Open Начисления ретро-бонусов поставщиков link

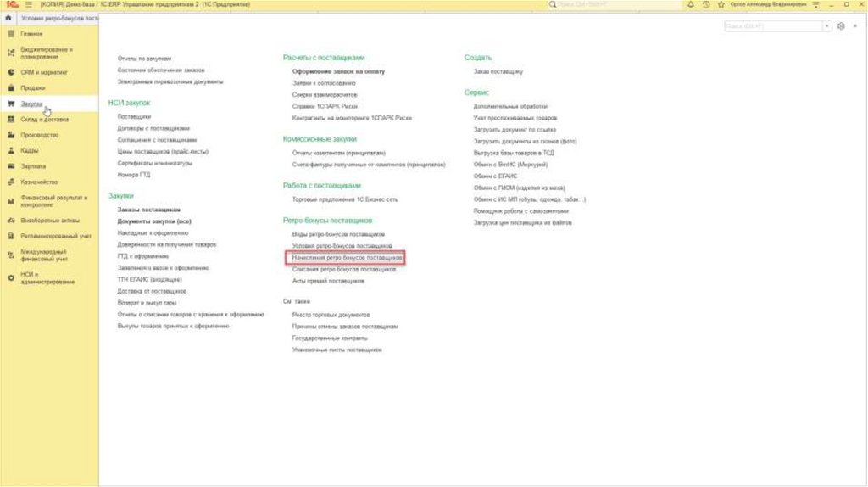[x=347, y=258]
